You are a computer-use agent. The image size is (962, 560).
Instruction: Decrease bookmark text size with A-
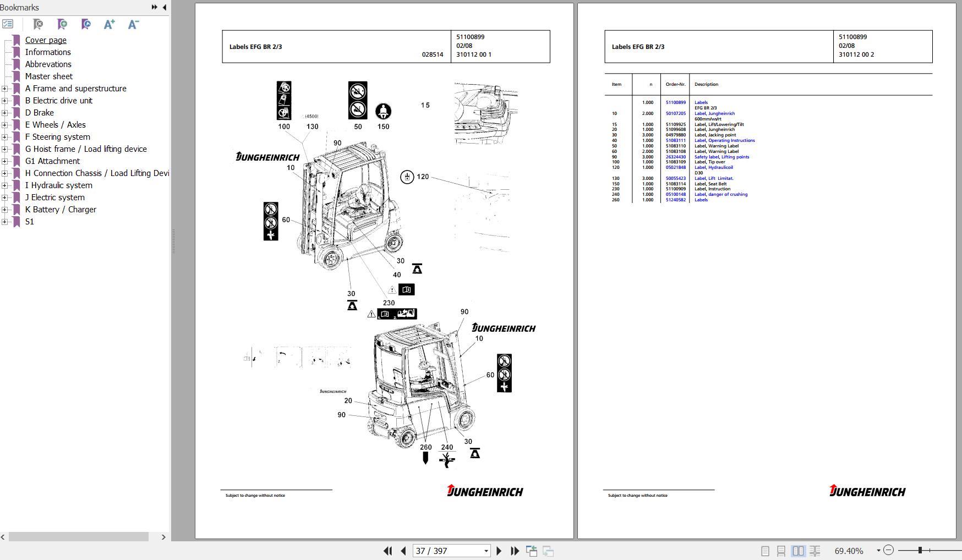(x=133, y=24)
